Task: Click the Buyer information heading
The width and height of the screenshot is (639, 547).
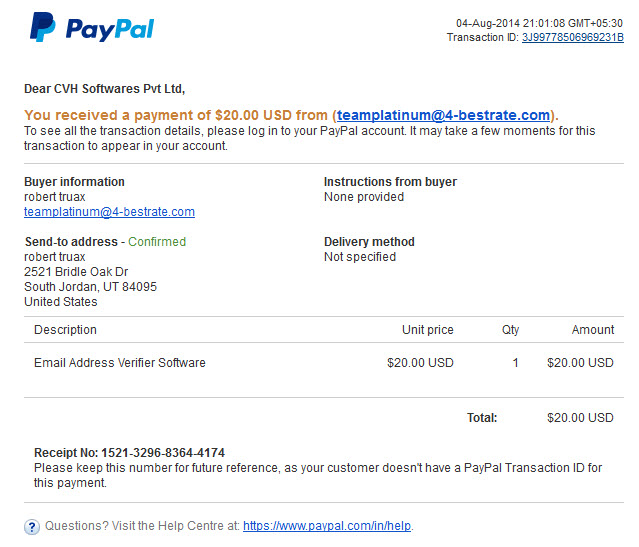Action: click(x=74, y=182)
